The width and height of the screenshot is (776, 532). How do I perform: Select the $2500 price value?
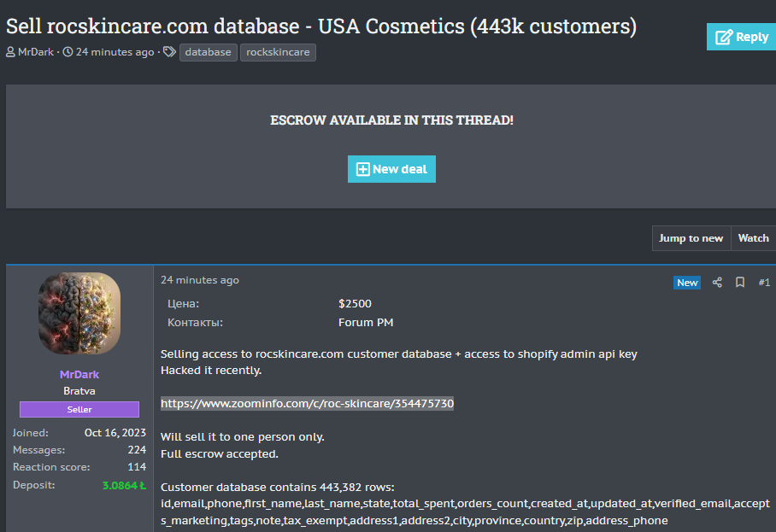(355, 304)
